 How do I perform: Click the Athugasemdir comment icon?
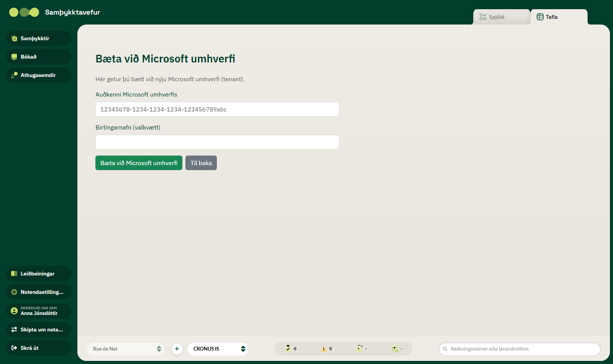pyautogui.click(x=14, y=75)
